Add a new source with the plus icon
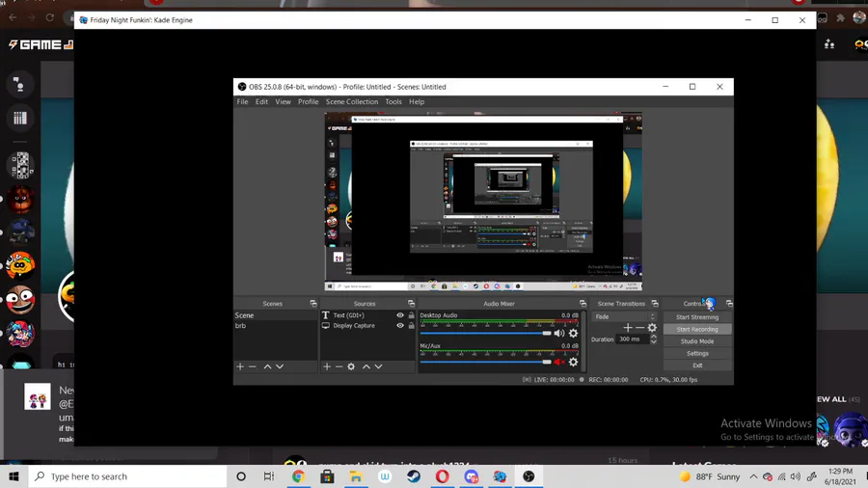 pos(327,366)
